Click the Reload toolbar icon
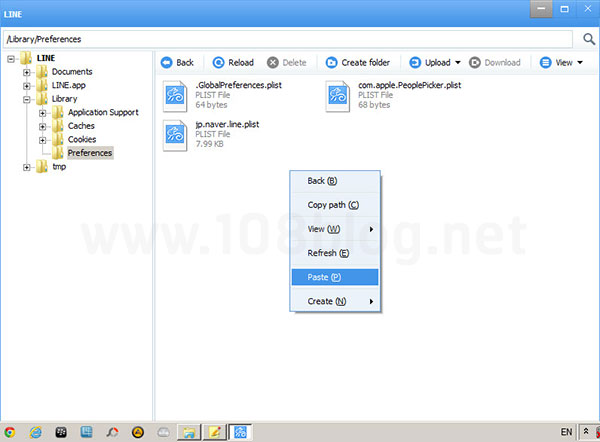 pos(218,62)
